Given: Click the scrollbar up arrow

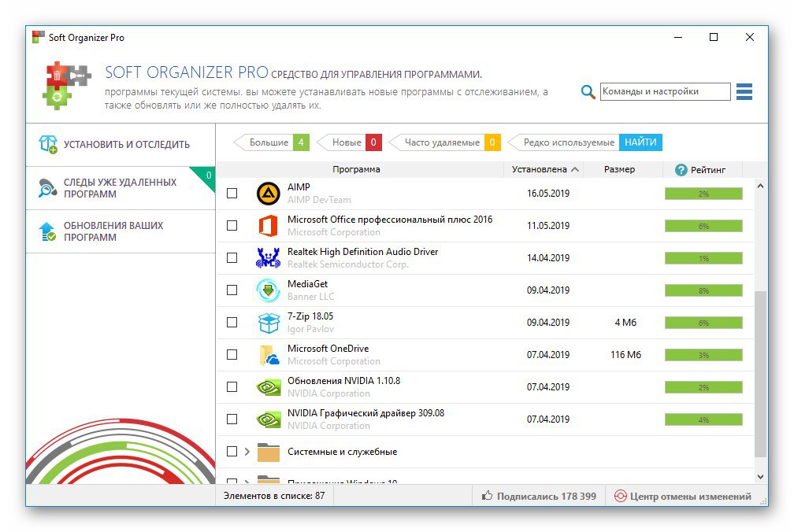Looking at the screenshot, I should (x=760, y=186).
